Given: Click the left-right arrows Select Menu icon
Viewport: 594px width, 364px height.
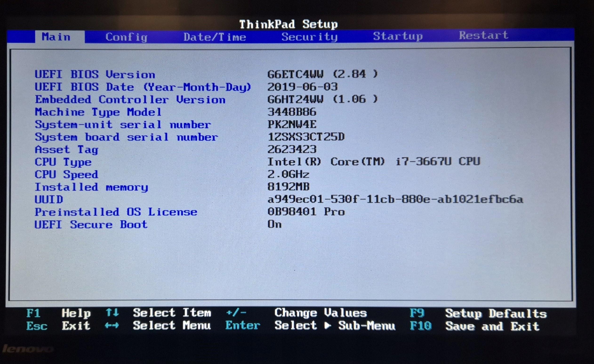Looking at the screenshot, I should (112, 326).
